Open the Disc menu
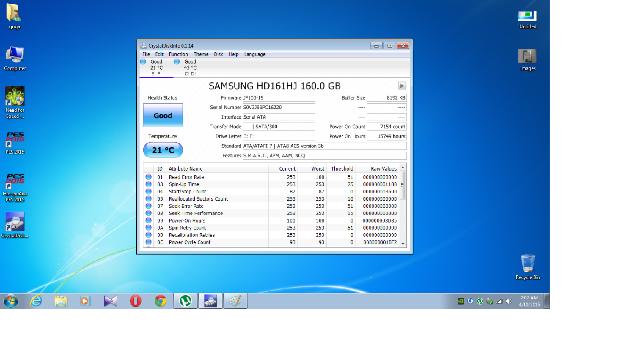 [218, 54]
